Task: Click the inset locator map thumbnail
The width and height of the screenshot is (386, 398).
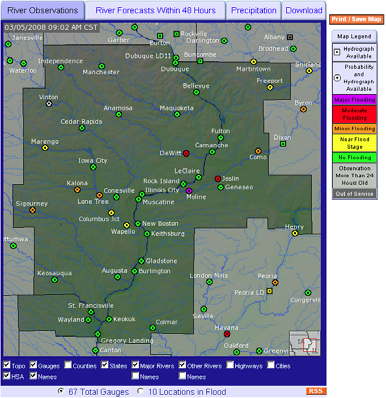Action: 305,343
